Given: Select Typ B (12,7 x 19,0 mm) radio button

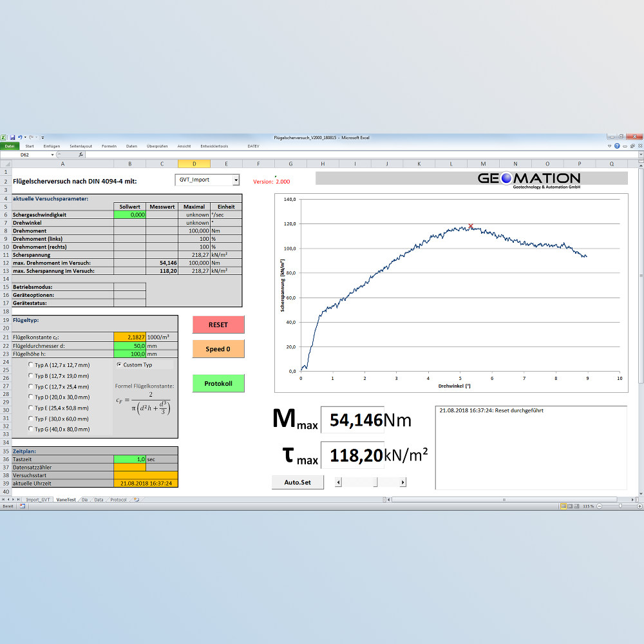Looking at the screenshot, I should (31, 375).
